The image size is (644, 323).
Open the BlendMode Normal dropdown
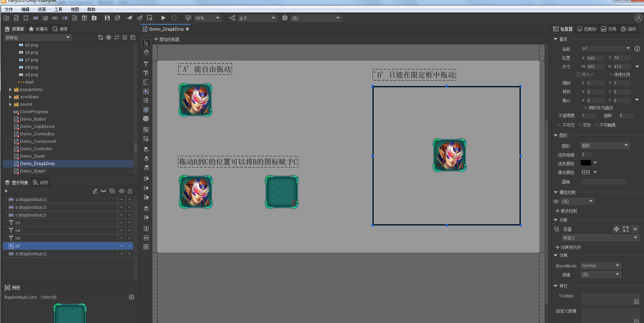point(600,265)
